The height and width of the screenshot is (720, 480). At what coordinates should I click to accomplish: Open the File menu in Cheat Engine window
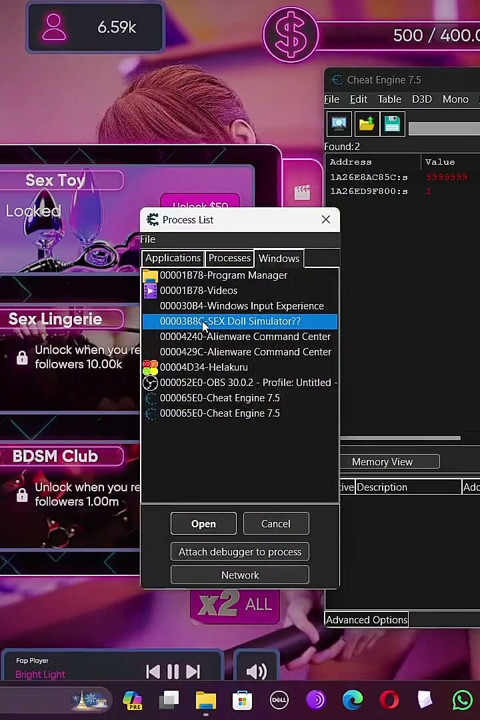click(332, 99)
